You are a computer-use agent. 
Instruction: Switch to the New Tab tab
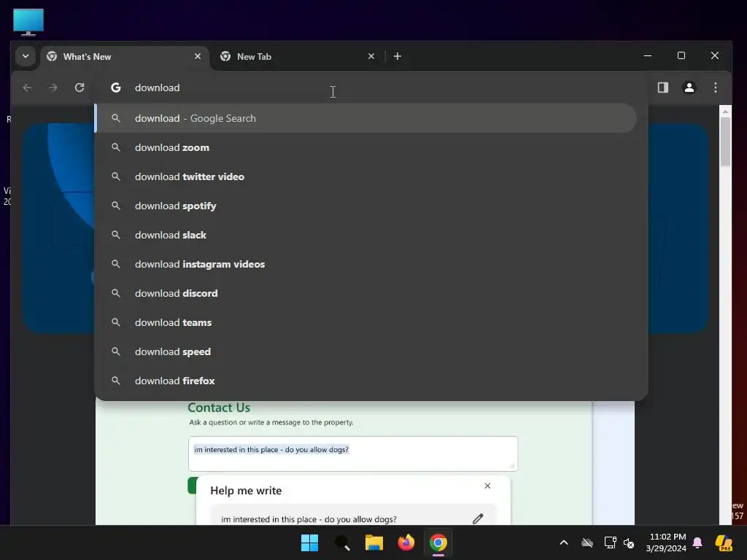click(298, 57)
